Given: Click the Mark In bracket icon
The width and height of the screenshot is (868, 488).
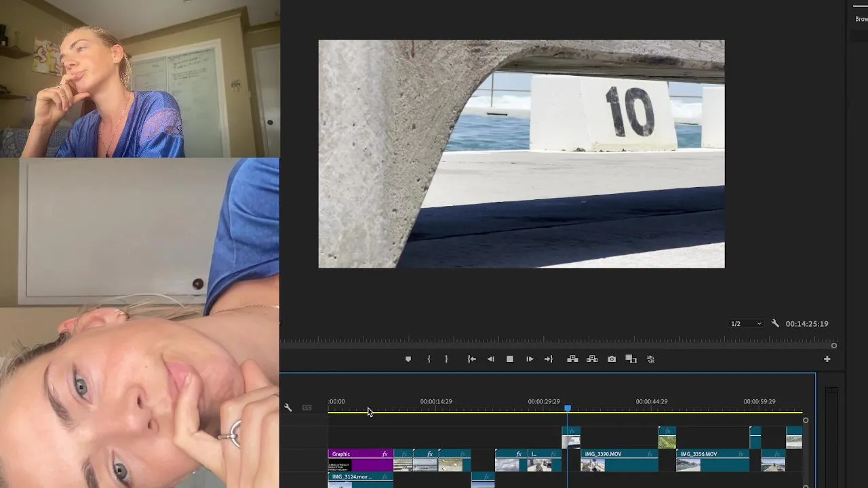Looking at the screenshot, I should [429, 359].
